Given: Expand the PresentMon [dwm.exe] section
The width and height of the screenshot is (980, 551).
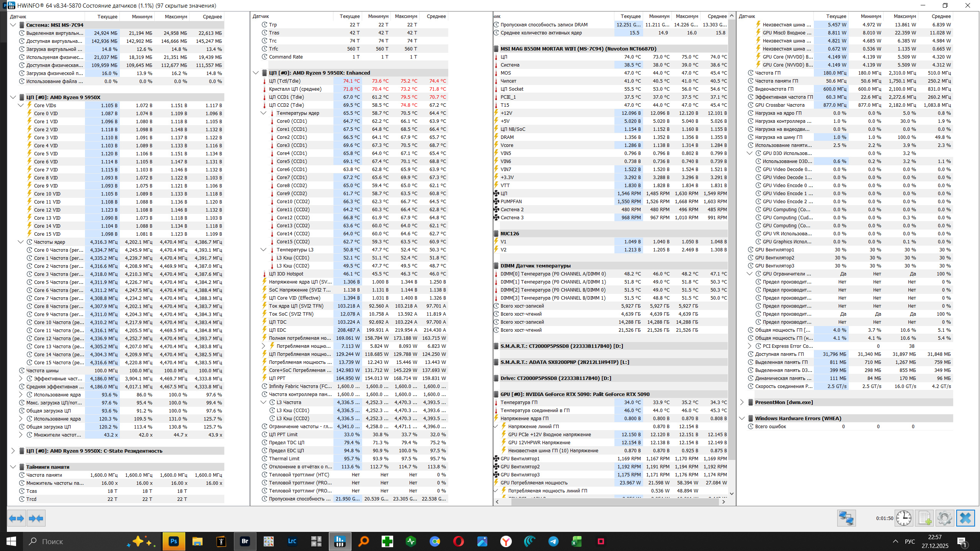Looking at the screenshot, I should (x=742, y=402).
